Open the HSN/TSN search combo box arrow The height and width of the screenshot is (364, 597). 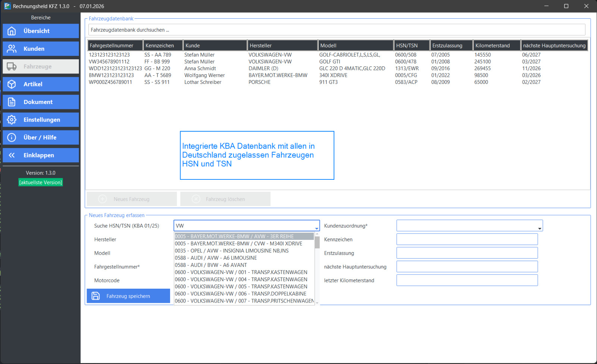point(316,228)
